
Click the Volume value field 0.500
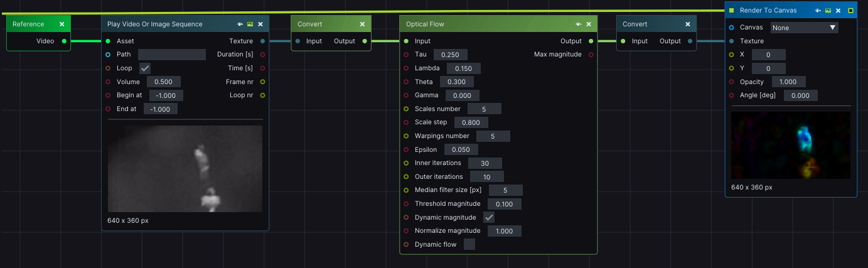(164, 82)
